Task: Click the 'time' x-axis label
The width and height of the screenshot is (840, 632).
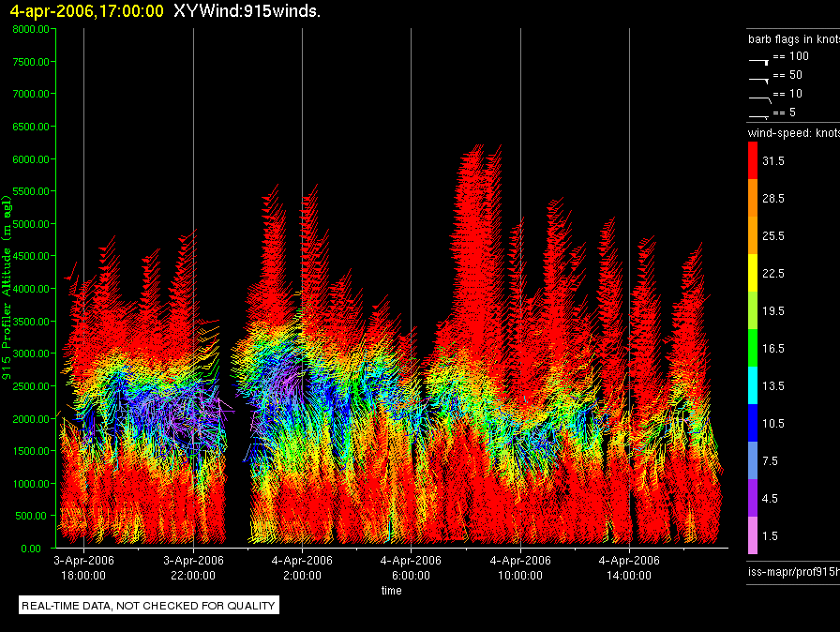Action: pos(392,590)
